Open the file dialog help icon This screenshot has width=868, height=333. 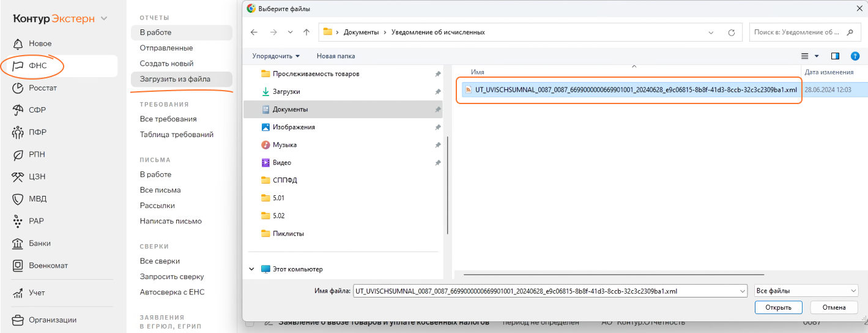(x=855, y=56)
